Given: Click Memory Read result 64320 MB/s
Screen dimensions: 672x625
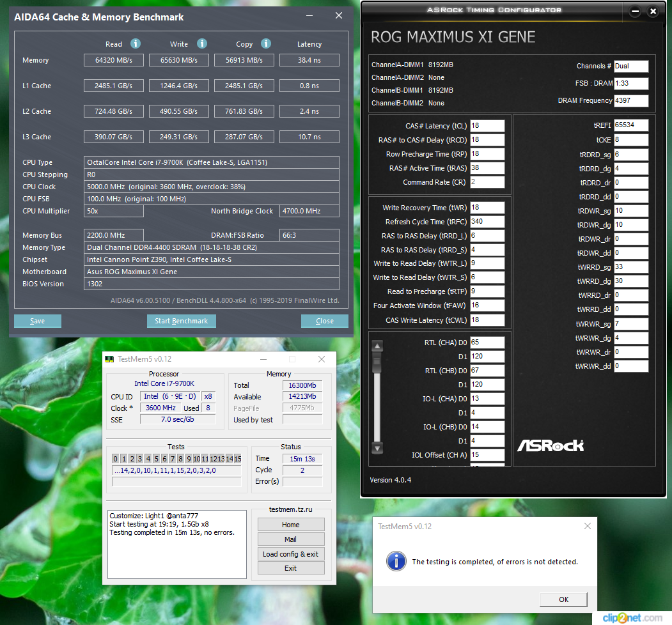Looking at the screenshot, I should 114,60.
